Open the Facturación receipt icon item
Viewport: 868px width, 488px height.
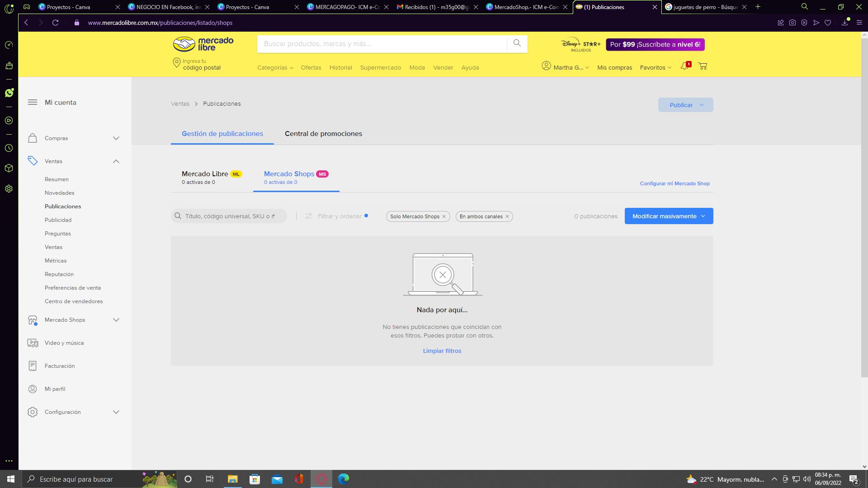pyautogui.click(x=33, y=366)
